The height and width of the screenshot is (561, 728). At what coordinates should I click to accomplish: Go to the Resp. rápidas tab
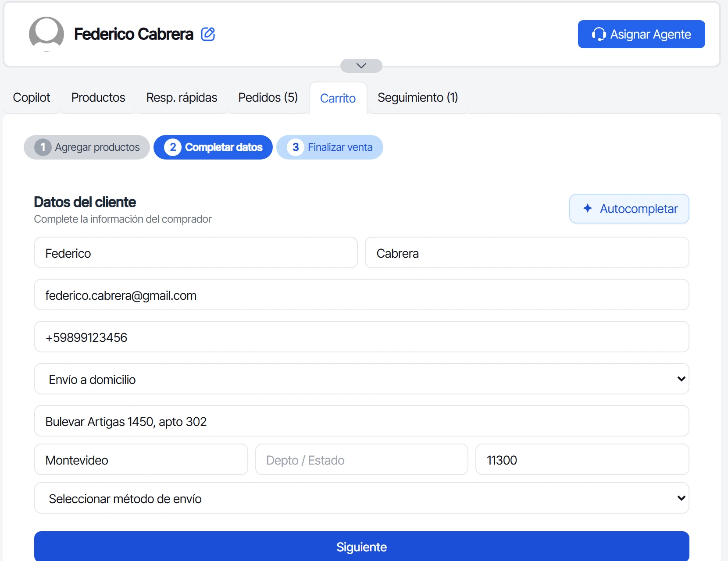point(182,97)
